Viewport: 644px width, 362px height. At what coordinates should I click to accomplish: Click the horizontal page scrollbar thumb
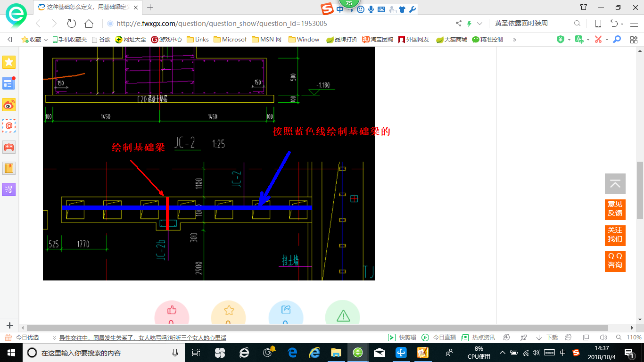coord(317,328)
